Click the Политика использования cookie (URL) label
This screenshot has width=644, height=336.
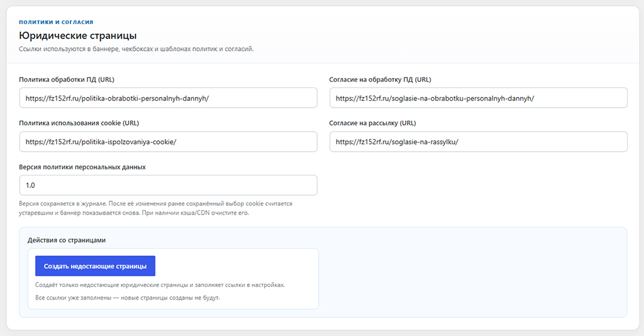pyautogui.click(x=79, y=123)
